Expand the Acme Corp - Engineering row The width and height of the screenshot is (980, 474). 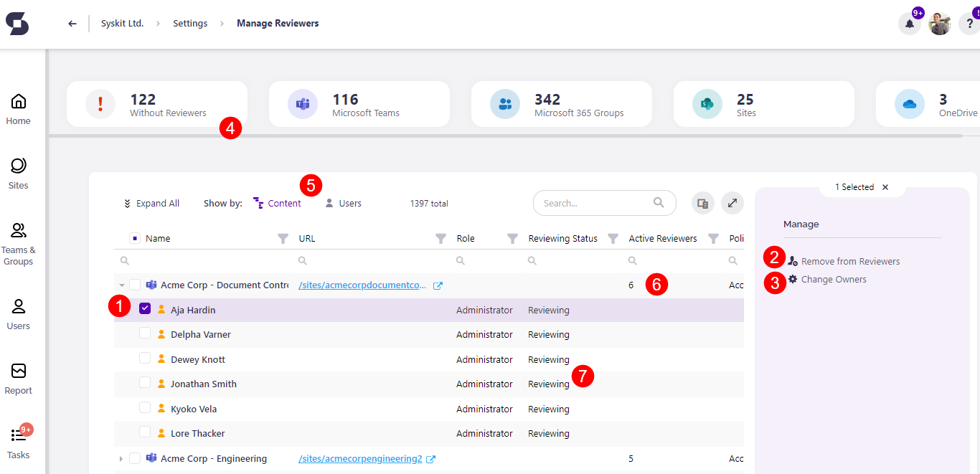click(x=121, y=458)
